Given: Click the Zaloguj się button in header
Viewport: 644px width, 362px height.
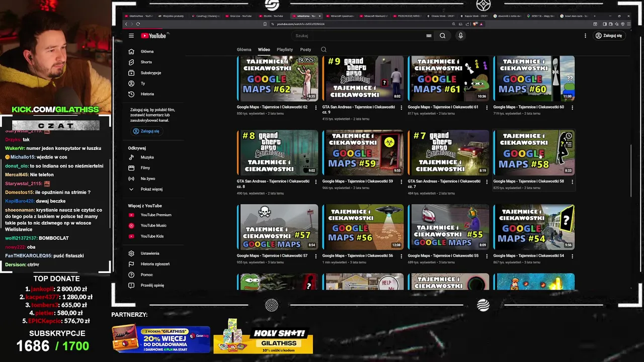Looking at the screenshot, I should point(609,36).
